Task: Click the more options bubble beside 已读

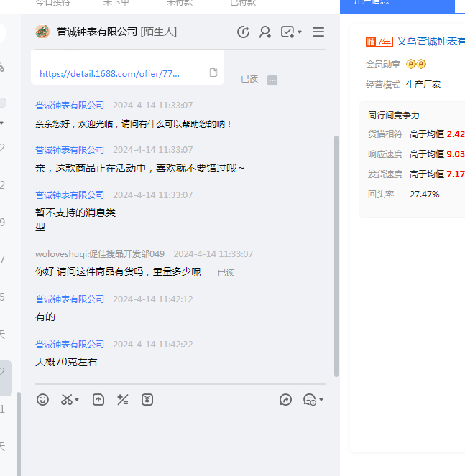Action: coord(272,80)
